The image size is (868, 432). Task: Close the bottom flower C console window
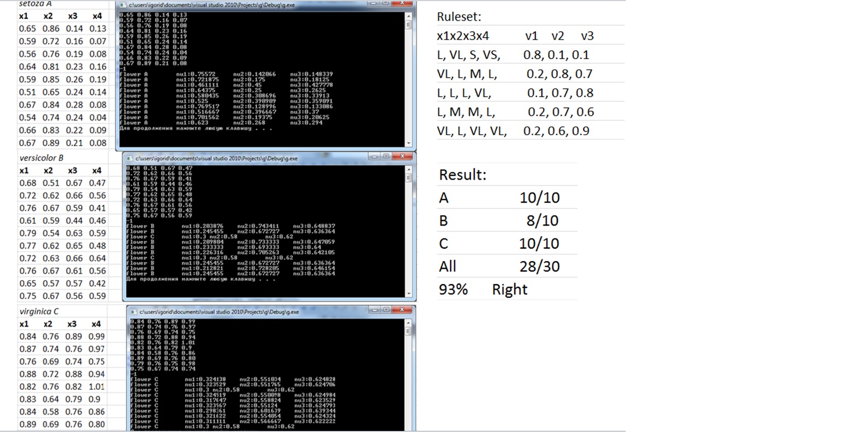tap(403, 310)
